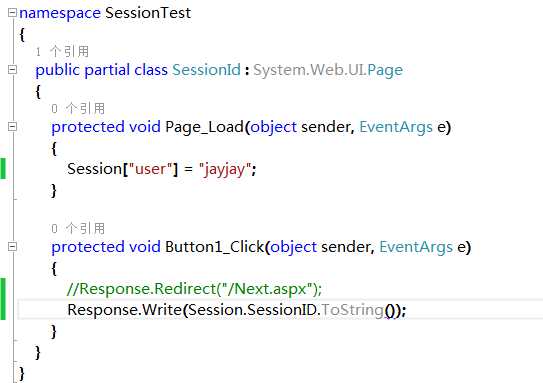Screen dimensions: 543x383
Task: Collapse the Page_Load method
Action: [12, 126]
